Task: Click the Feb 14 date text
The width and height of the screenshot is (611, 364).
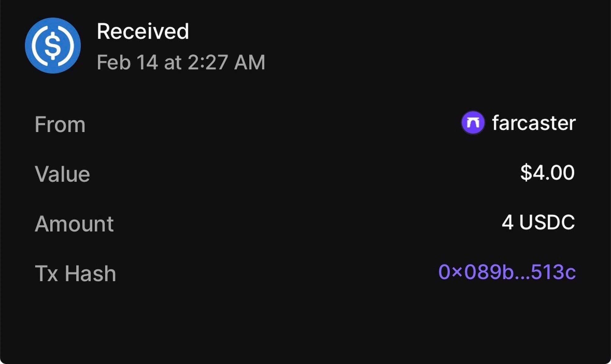Action: tap(127, 62)
